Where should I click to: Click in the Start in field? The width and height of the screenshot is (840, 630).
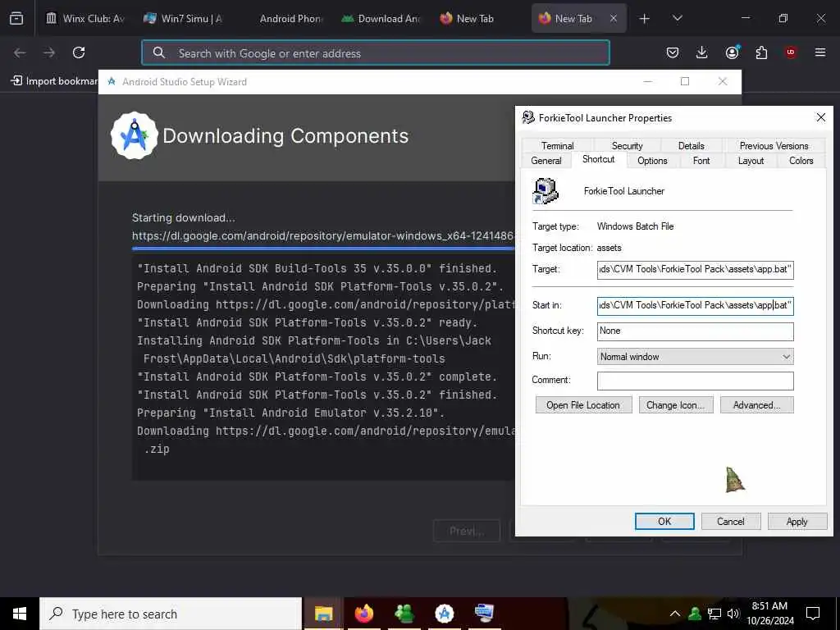pos(695,305)
